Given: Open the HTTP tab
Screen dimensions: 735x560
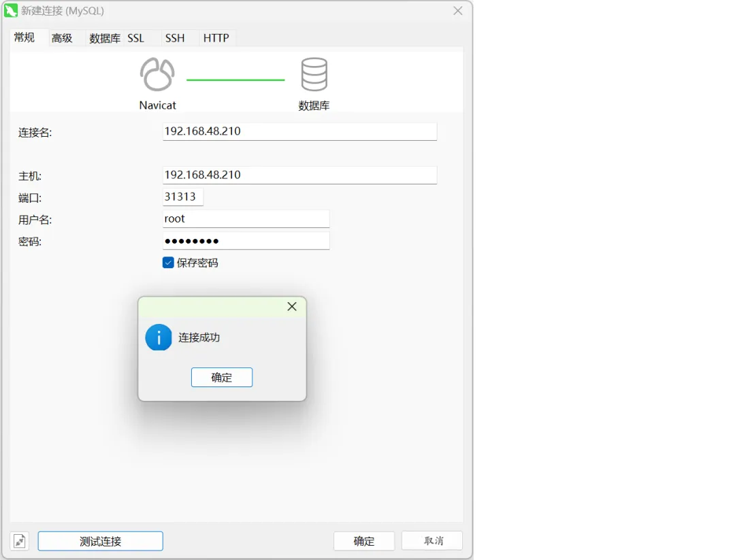Looking at the screenshot, I should (216, 38).
